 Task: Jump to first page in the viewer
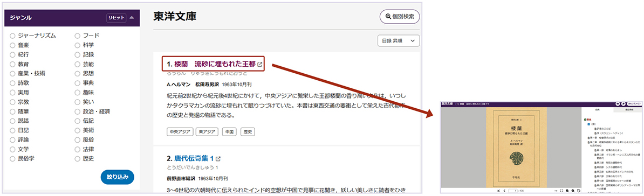pos(498,191)
